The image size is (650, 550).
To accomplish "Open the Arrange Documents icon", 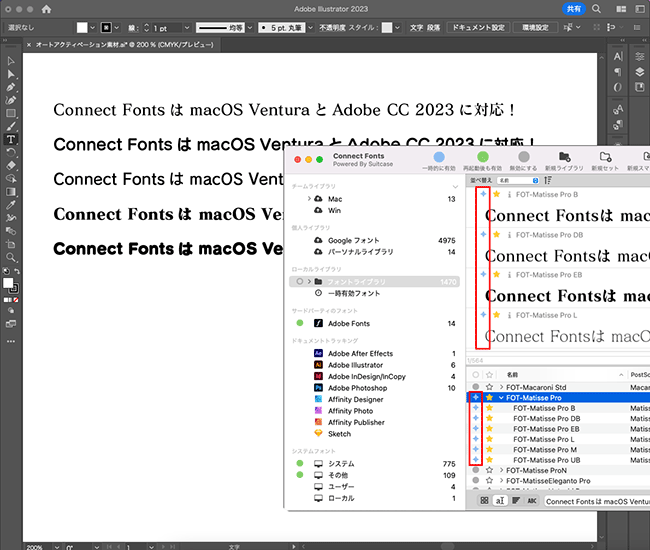I will pos(621,9).
